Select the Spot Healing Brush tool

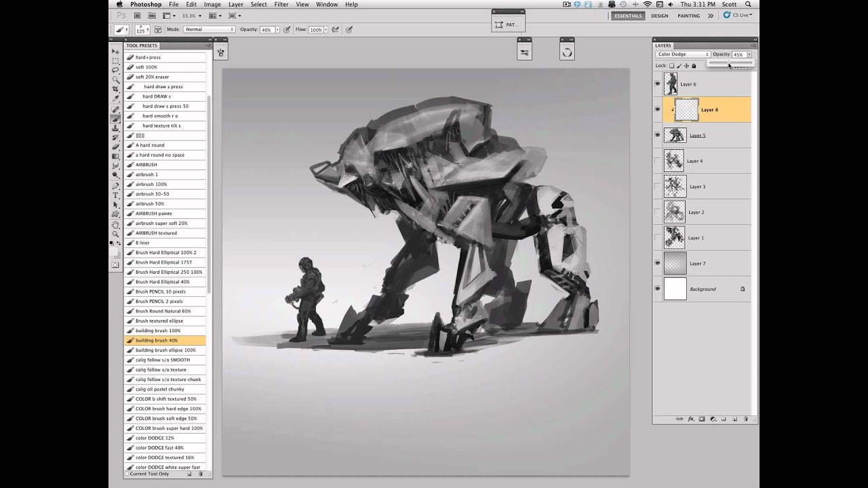[115, 108]
